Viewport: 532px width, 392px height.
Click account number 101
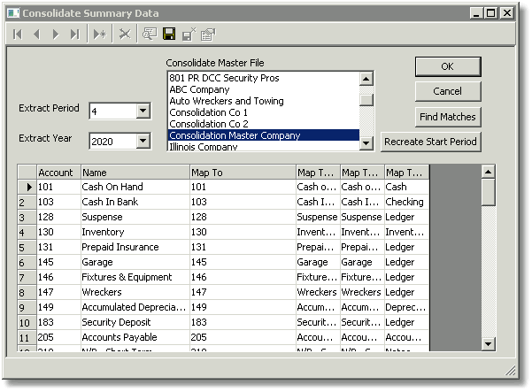click(58, 187)
